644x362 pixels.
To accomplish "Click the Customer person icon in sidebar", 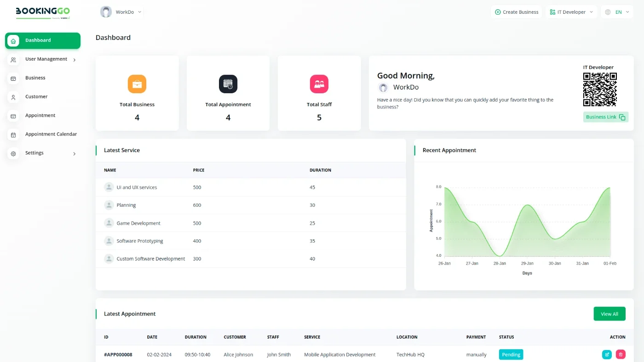I will tap(13, 97).
